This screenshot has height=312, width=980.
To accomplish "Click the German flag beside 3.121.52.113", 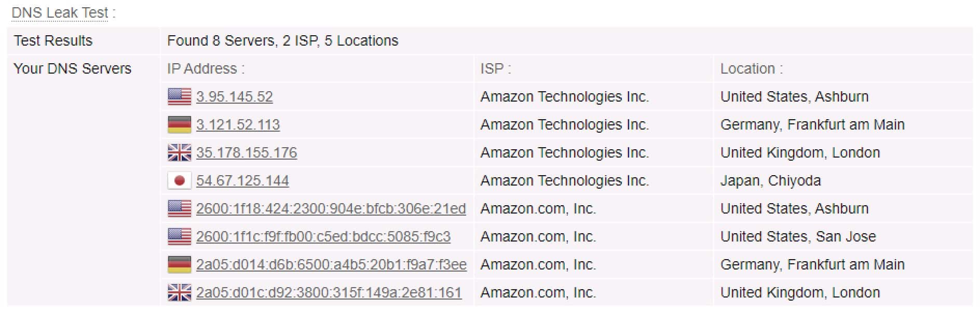I will 180,125.
